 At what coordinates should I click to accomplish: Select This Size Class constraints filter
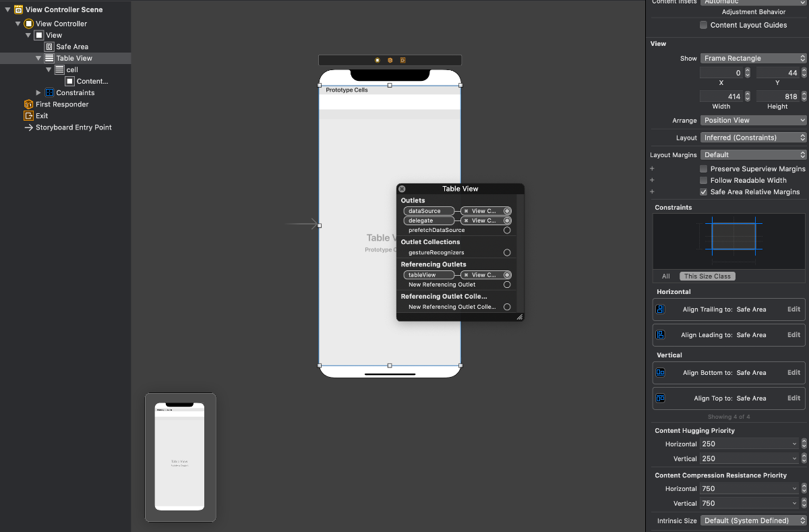tap(707, 276)
